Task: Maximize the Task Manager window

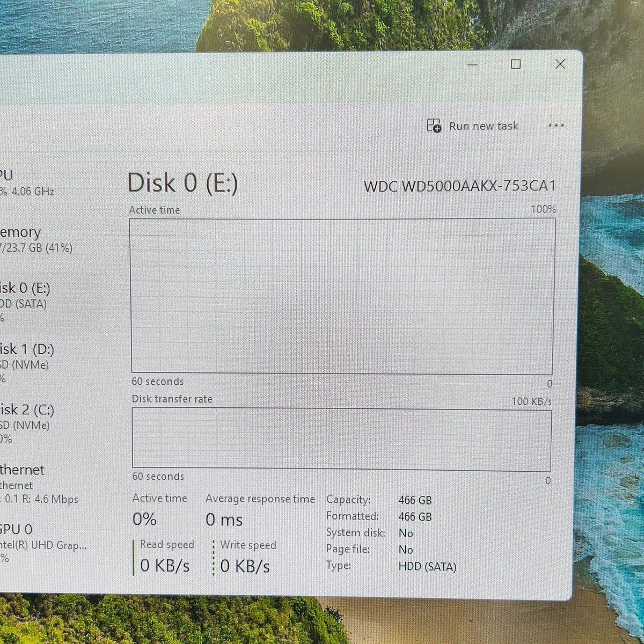Action: click(x=516, y=64)
